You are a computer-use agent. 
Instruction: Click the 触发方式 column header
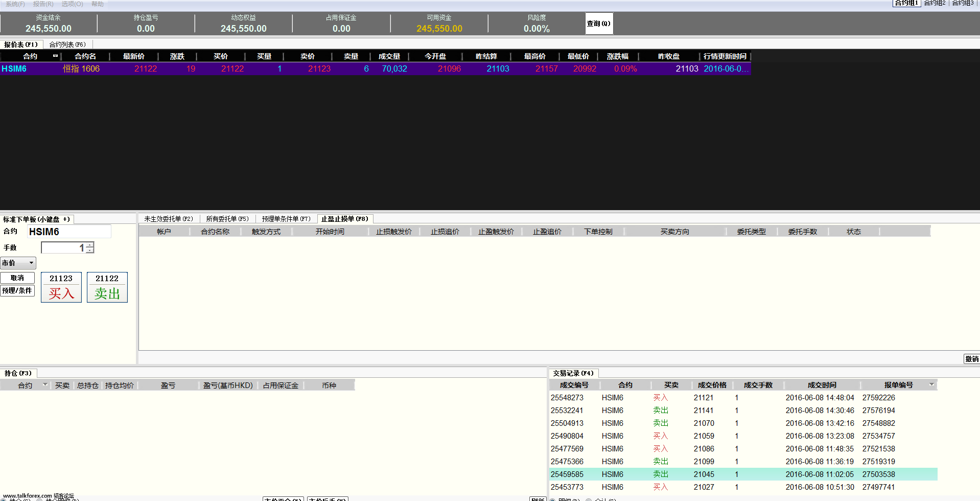click(x=266, y=232)
